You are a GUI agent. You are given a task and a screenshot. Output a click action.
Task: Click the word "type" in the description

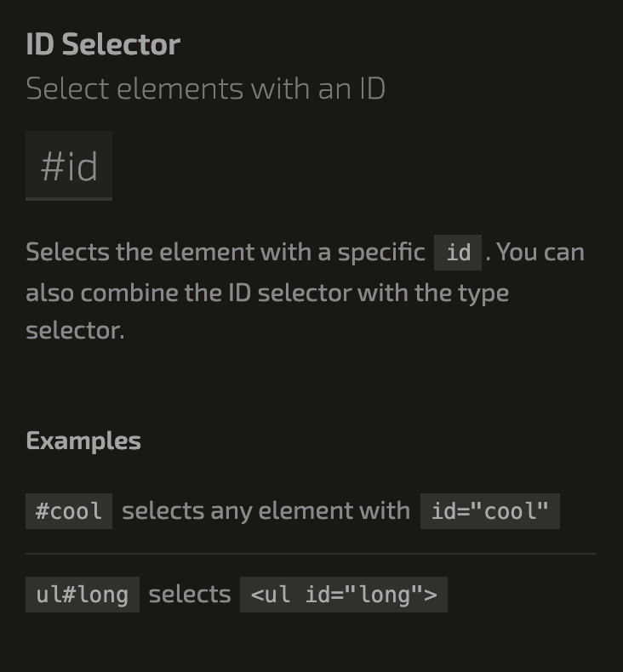(x=483, y=293)
